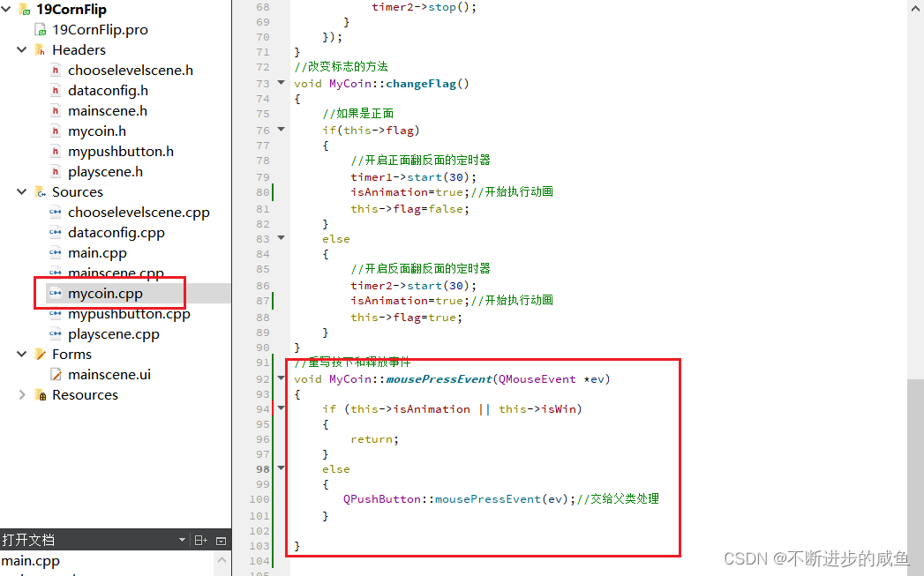The height and width of the screenshot is (576, 924).
Task: Click the Sources folder icon
Action: (x=40, y=192)
